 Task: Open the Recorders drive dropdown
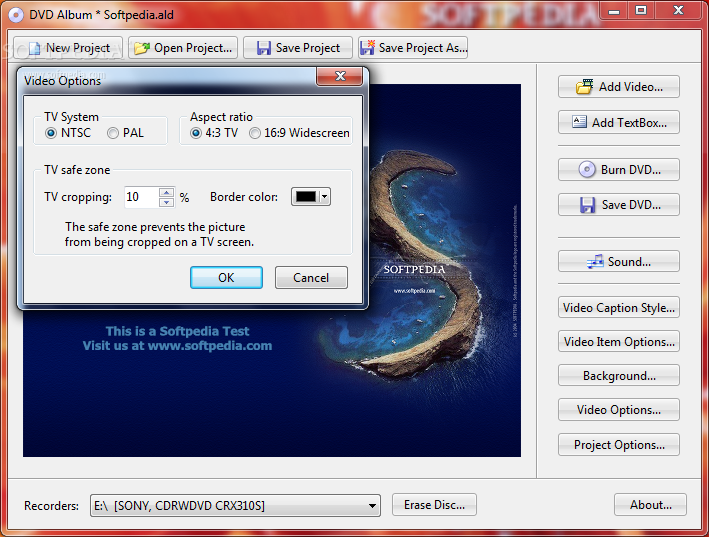click(372, 505)
